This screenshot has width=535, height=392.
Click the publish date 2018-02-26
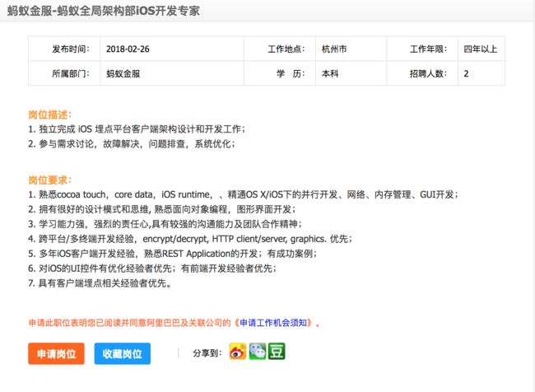pos(128,49)
